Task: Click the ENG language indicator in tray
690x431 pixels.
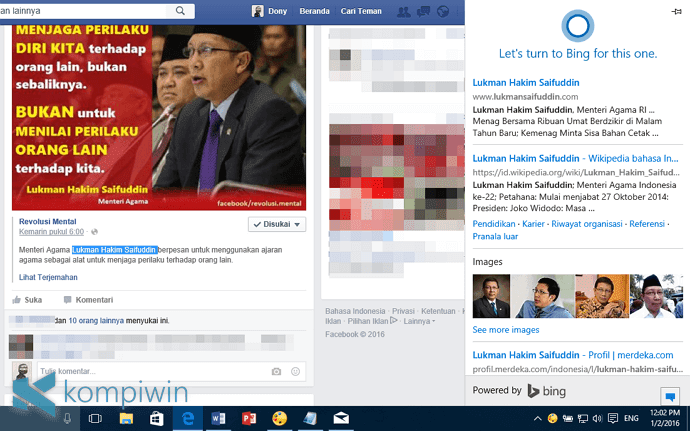Action: (x=631, y=419)
